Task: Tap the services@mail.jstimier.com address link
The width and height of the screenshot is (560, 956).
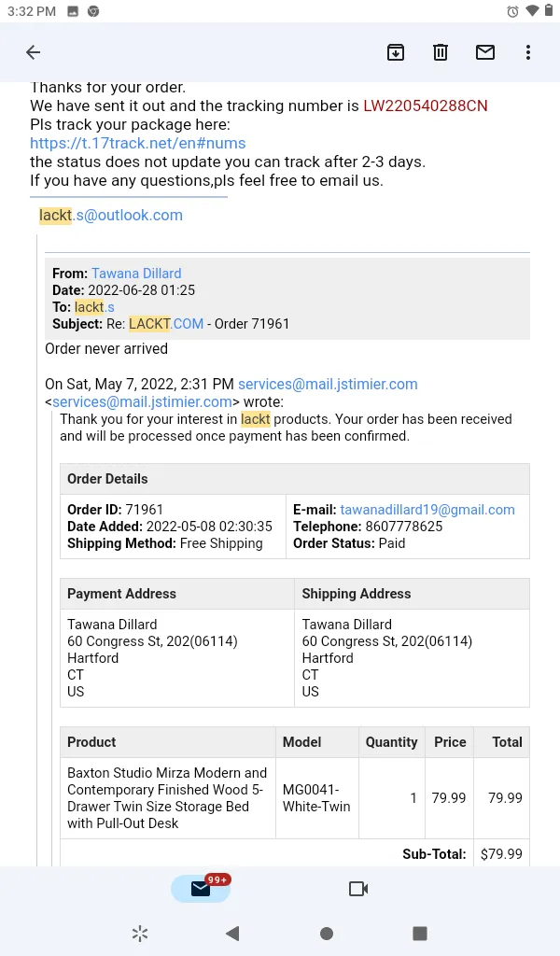Action: tap(328, 384)
